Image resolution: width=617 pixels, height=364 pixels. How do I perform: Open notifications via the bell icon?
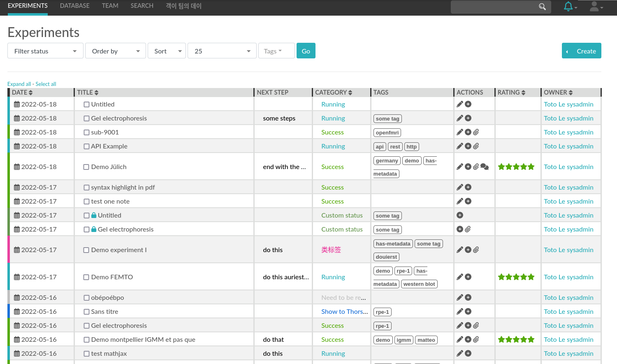coord(568,6)
